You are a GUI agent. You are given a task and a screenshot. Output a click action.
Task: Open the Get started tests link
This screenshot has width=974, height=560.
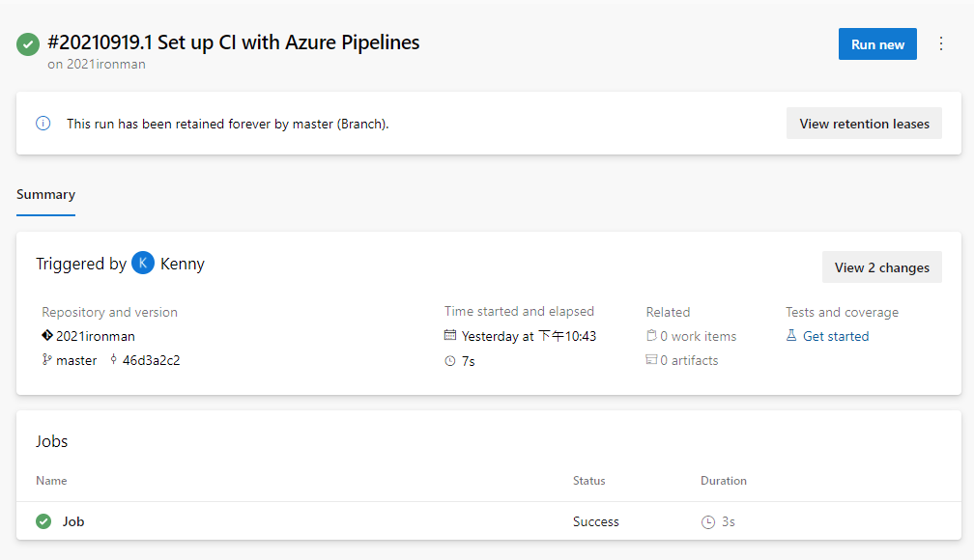tap(836, 336)
